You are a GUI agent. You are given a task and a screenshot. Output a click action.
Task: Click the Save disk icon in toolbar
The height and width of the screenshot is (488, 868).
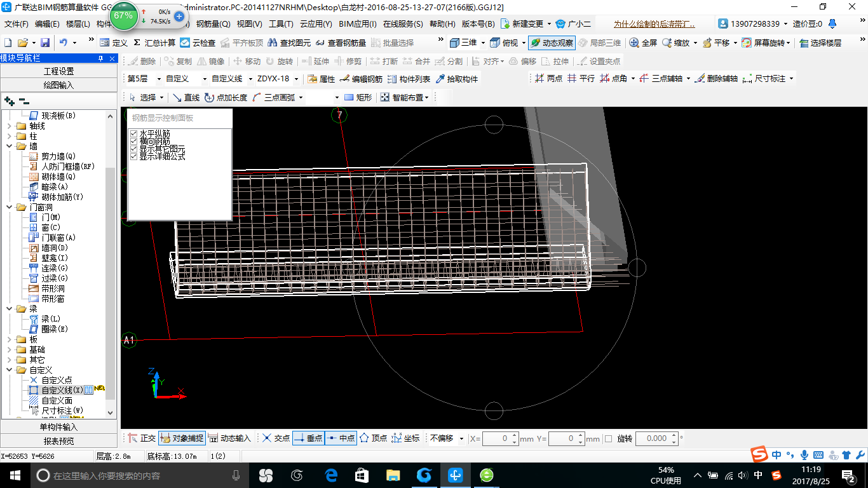[x=45, y=43]
